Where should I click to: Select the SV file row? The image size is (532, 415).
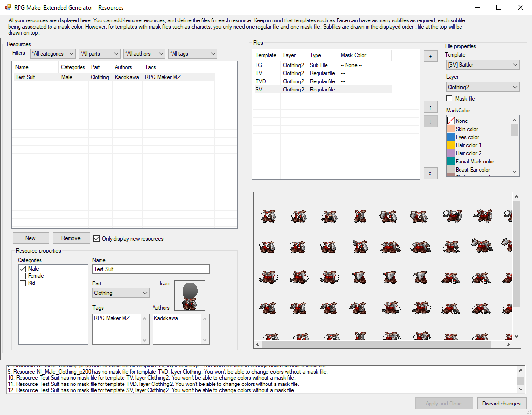[322, 90]
